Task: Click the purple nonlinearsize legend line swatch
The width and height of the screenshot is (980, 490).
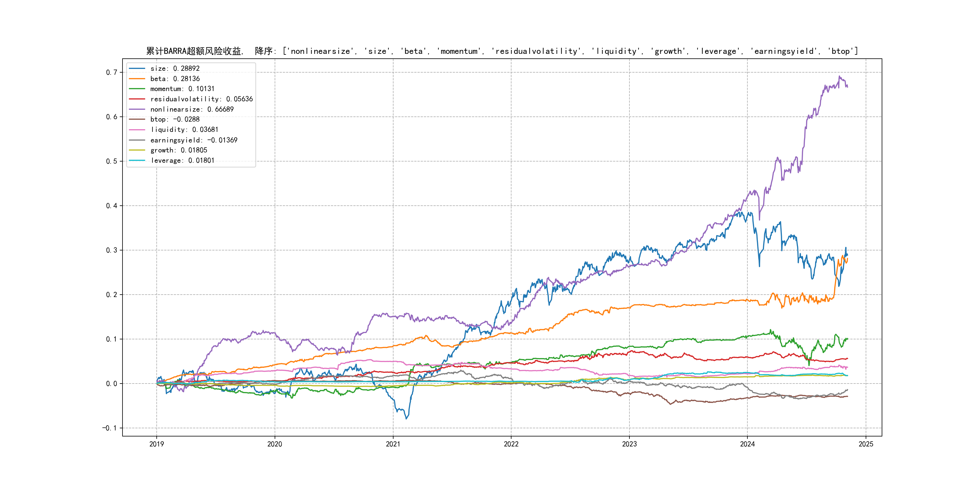Action: pyautogui.click(x=137, y=109)
